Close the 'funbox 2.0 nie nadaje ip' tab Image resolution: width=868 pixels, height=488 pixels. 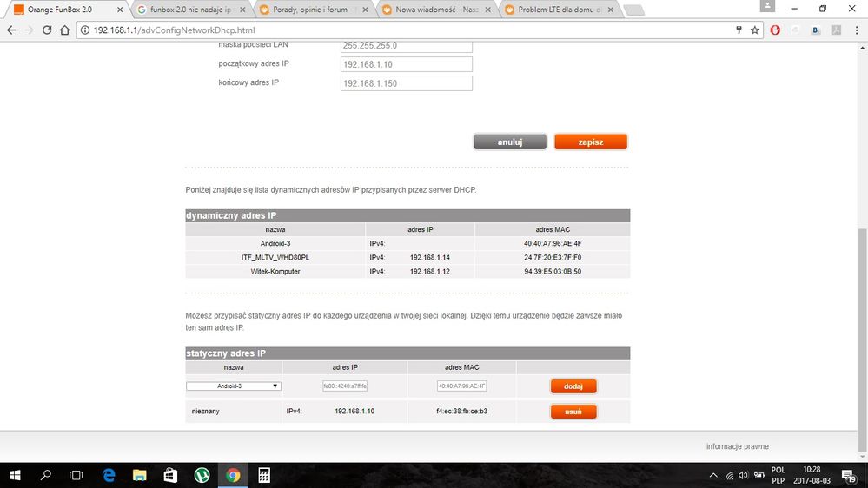tap(242, 10)
